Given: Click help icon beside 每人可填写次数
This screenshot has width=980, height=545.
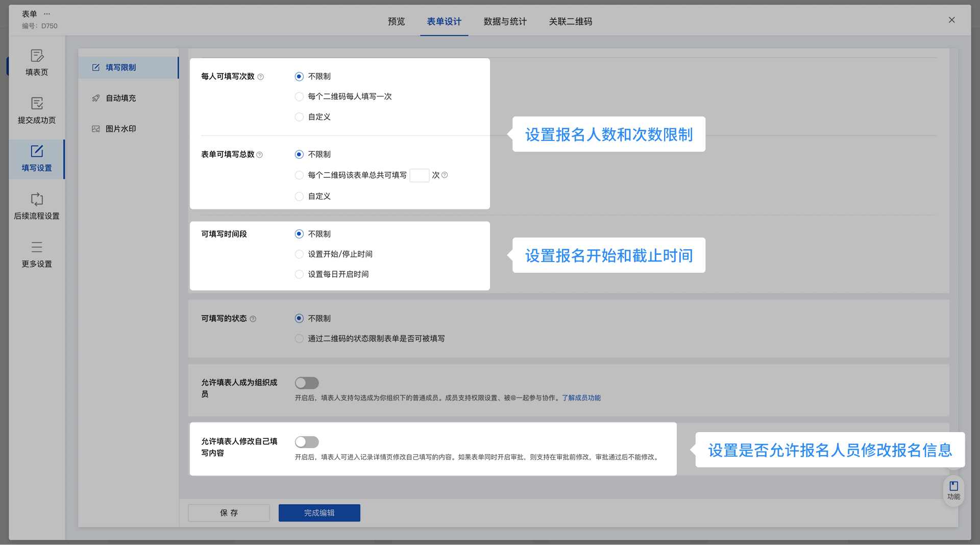Looking at the screenshot, I should pos(261,77).
